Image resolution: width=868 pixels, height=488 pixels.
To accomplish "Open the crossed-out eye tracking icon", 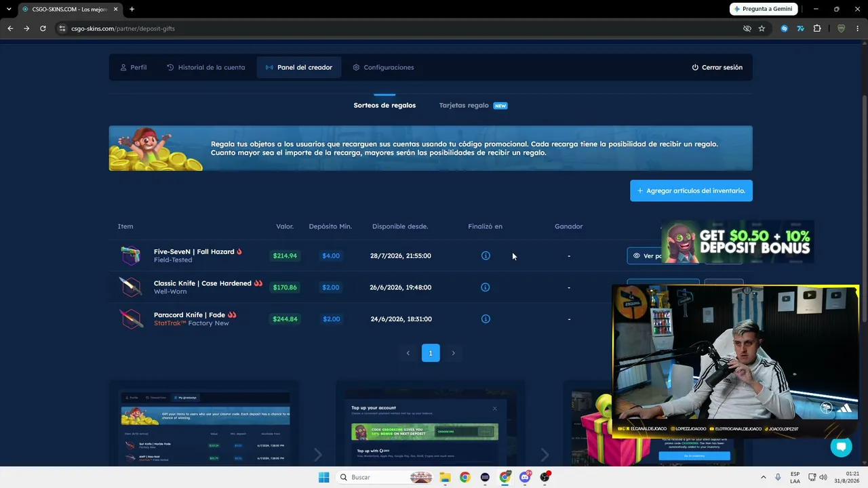I will point(747,28).
